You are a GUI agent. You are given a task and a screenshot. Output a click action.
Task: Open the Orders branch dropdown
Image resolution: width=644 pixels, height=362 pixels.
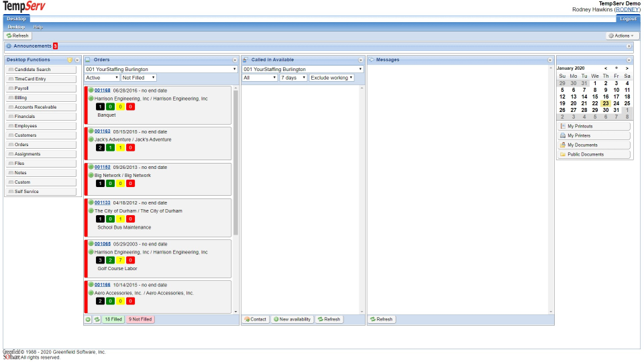tap(161, 69)
